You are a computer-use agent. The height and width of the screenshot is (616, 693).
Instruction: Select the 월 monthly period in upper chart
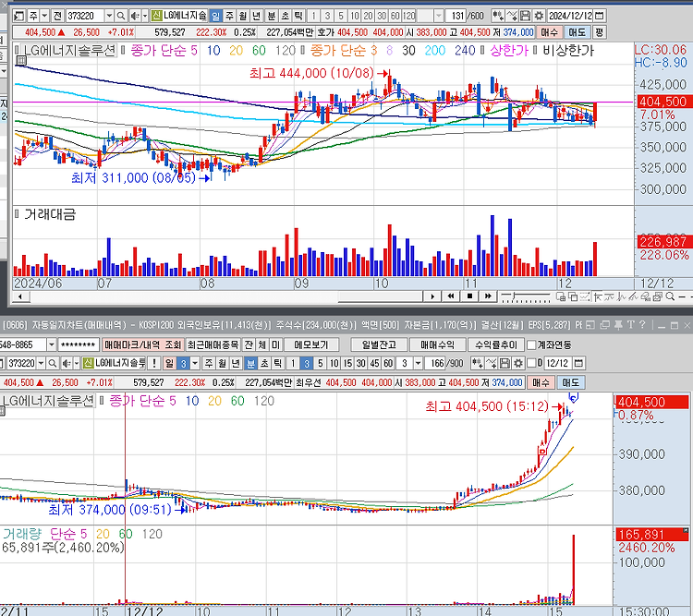[x=243, y=17]
